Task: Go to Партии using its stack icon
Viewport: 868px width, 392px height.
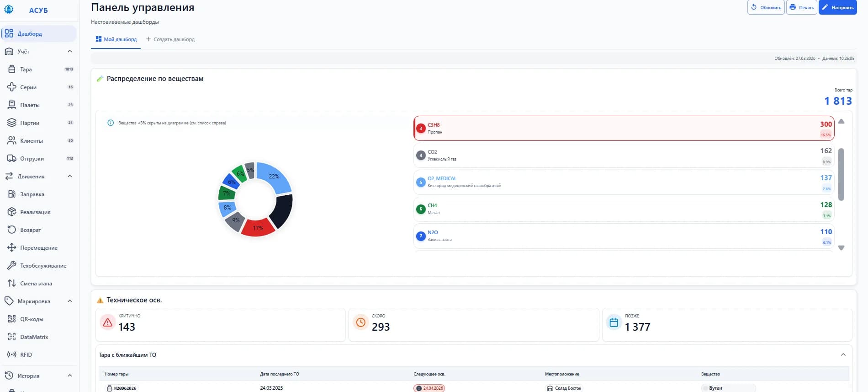Action: pyautogui.click(x=12, y=123)
